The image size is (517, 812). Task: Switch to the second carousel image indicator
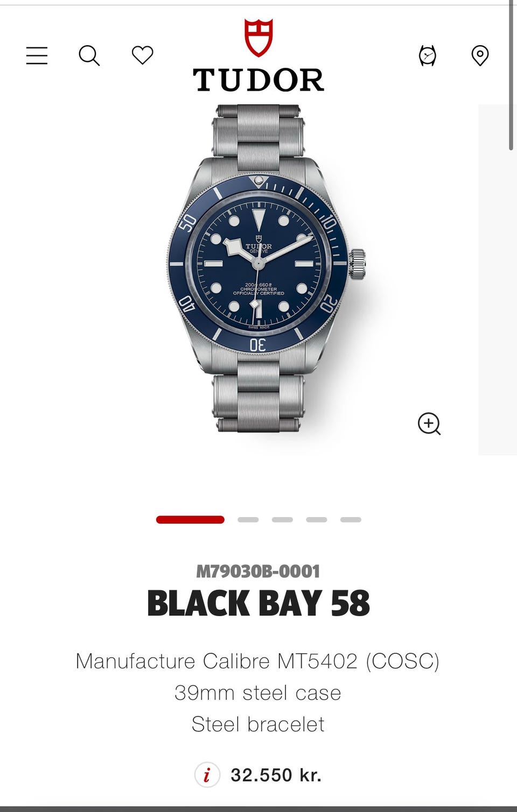(x=248, y=520)
